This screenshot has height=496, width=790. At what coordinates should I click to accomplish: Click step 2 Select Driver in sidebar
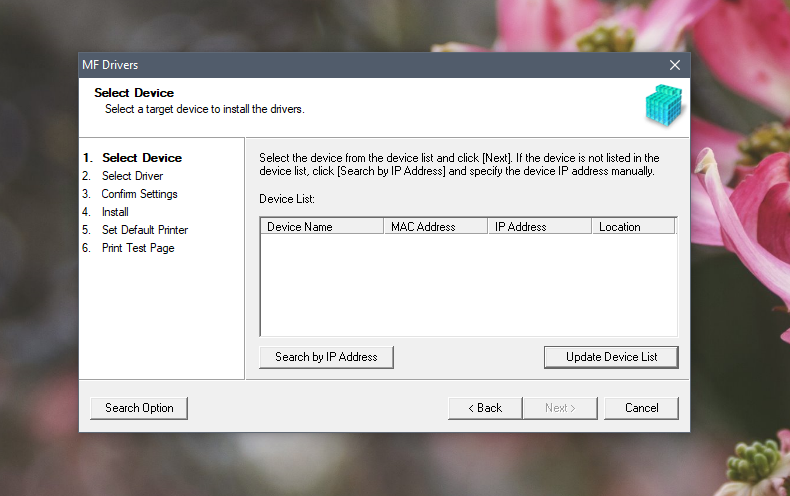131,176
